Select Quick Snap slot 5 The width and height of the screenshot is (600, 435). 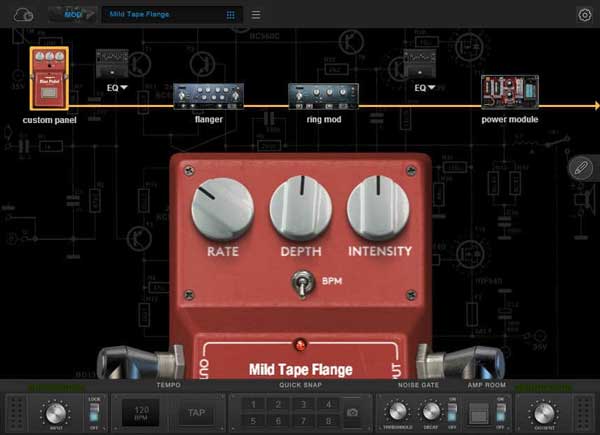(x=253, y=421)
